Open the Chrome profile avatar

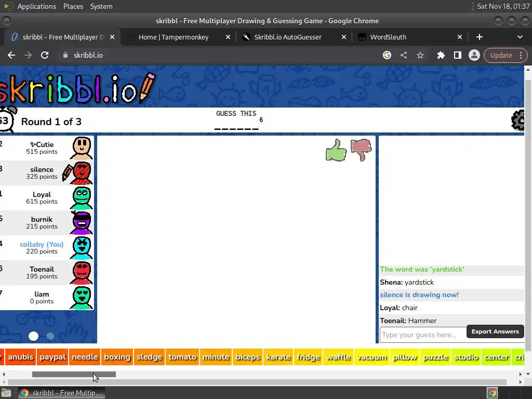(x=474, y=55)
